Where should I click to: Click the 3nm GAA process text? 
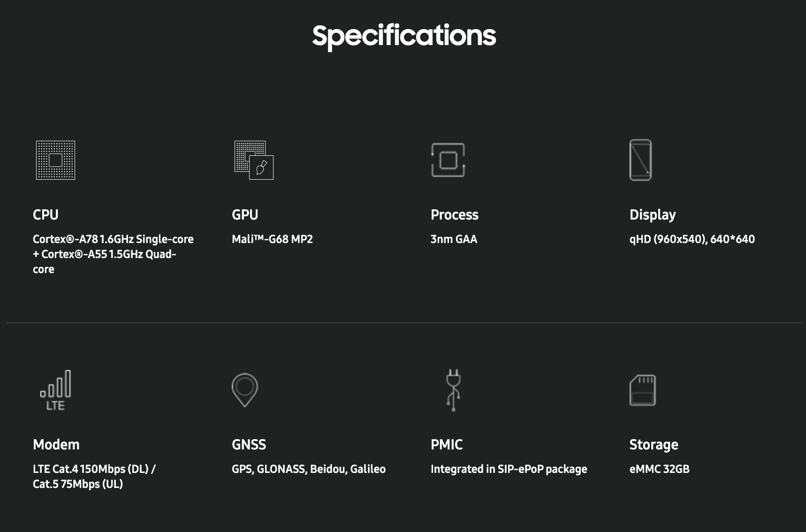click(x=454, y=239)
